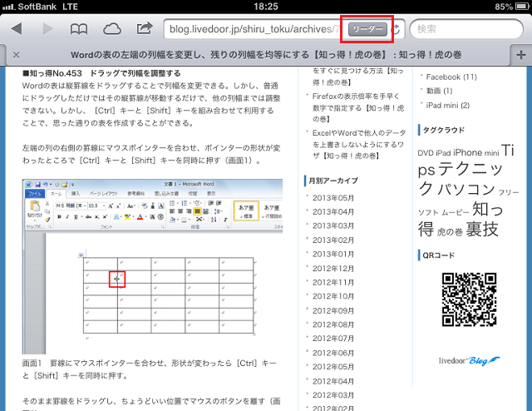Viewport: 532px width, 411px height.
Task: Tap the share arrow icon
Action: coord(145,28)
